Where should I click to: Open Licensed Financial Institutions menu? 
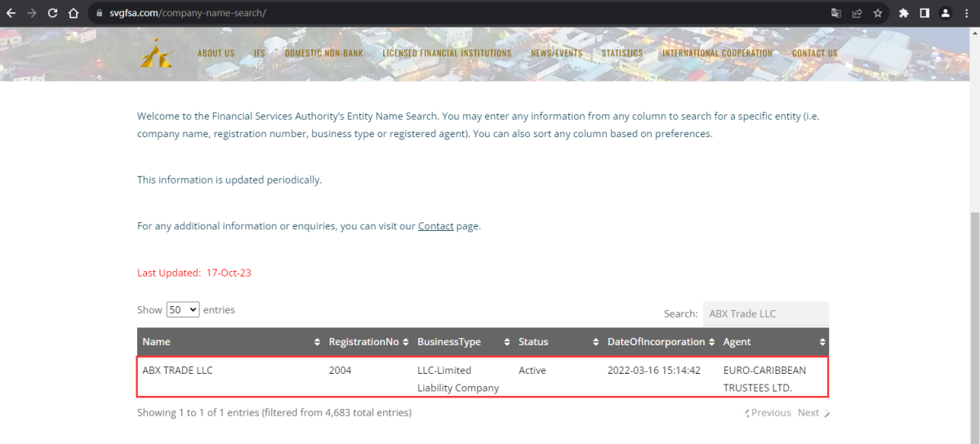click(447, 53)
